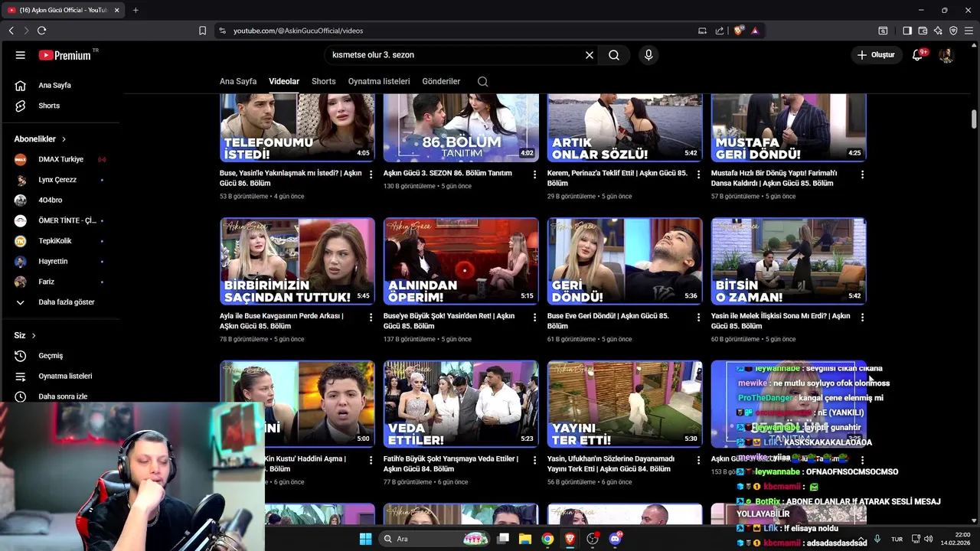The width and height of the screenshot is (980, 551).
Task: Click the magnifier search button
Action: [614, 55]
